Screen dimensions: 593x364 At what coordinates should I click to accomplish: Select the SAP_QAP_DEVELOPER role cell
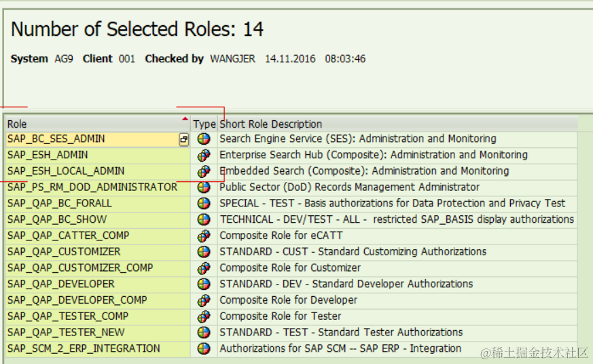pos(98,284)
